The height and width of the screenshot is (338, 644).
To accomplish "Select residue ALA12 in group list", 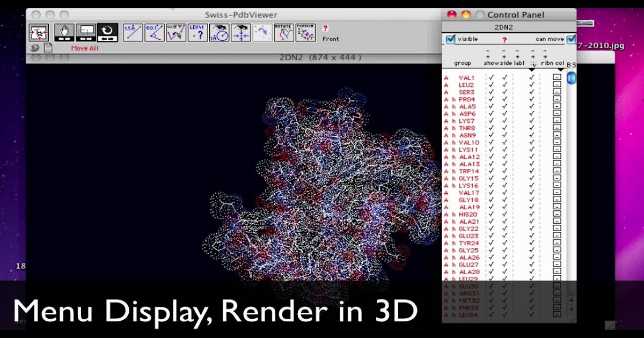I will point(469,157).
